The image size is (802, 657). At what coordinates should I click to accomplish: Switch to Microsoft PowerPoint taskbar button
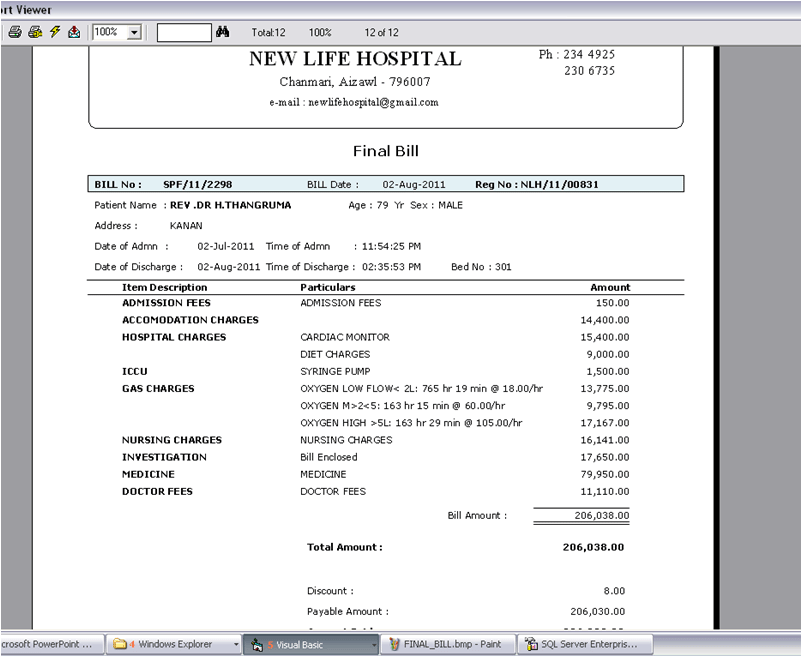(51, 644)
